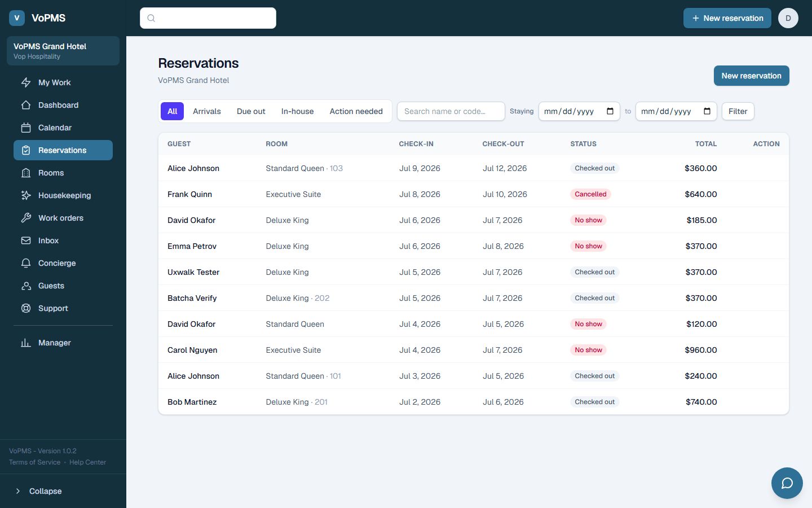This screenshot has width=812, height=508.
Task: Click the $185.00 total
Action: pos(702,220)
